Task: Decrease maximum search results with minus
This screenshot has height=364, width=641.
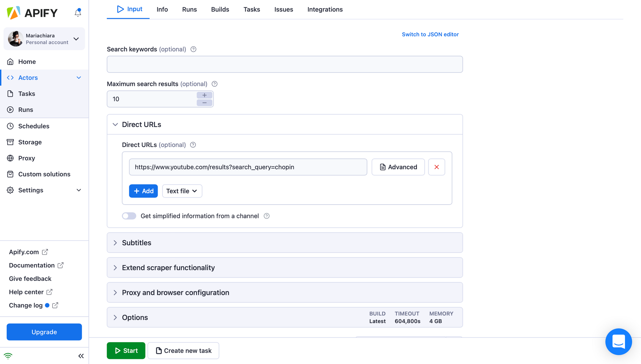Action: (x=204, y=103)
